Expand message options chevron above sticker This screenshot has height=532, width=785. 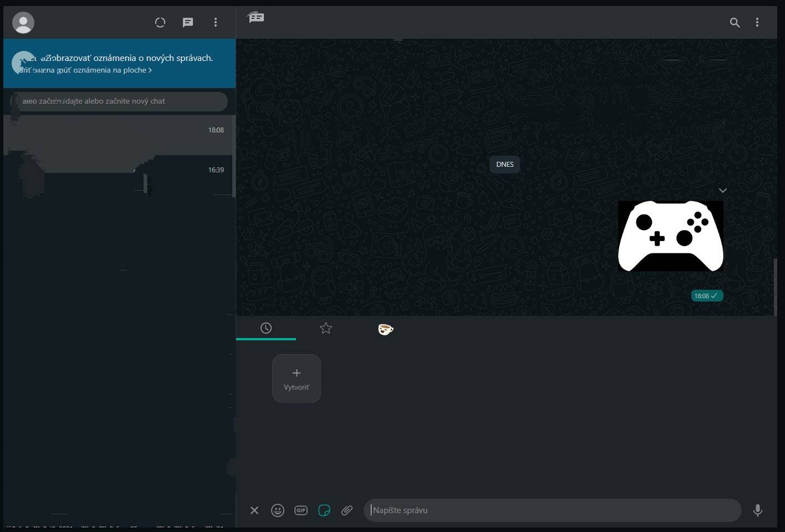click(723, 191)
